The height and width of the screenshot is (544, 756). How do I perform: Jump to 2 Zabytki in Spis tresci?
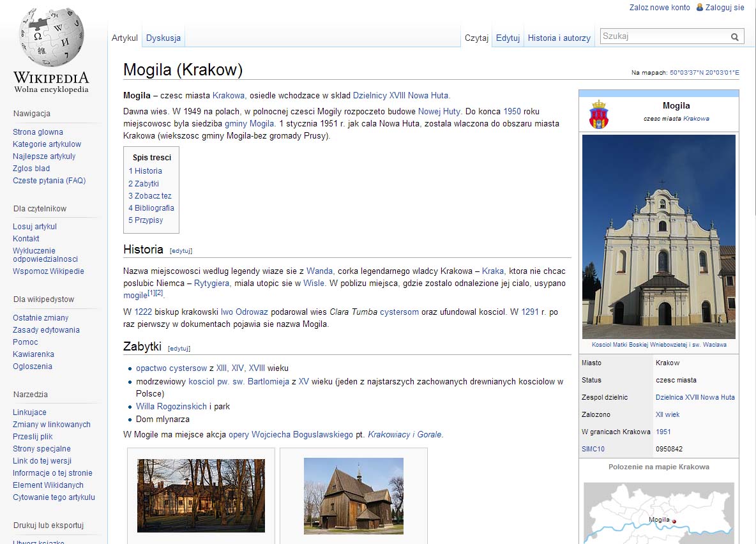coord(144,184)
